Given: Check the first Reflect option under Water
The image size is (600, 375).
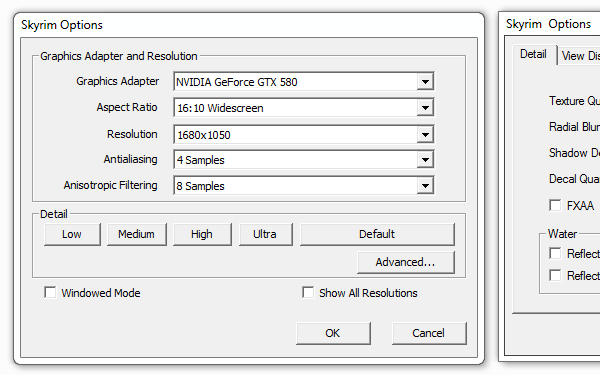Looking at the screenshot, I should click(555, 253).
